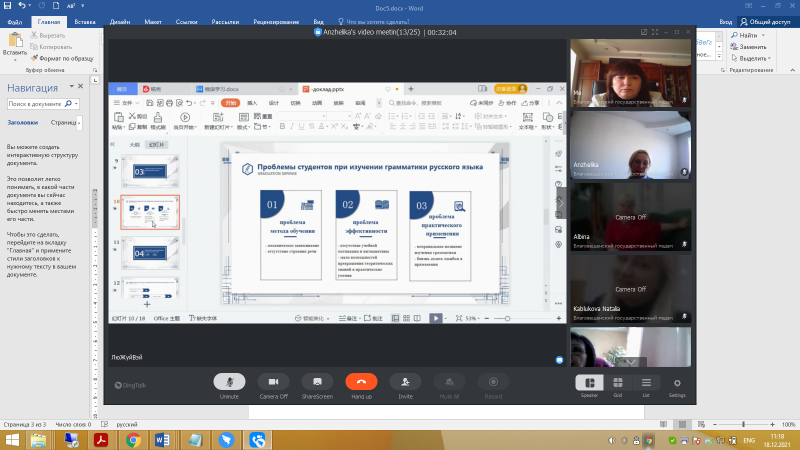
Task: Toggle the Camera Off button
Action: coord(273,382)
